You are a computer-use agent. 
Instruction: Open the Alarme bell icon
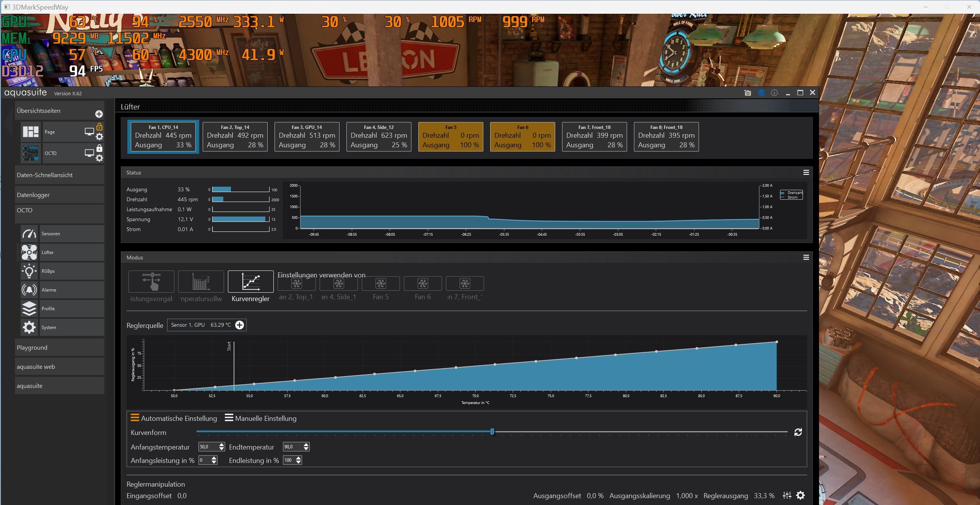click(29, 290)
